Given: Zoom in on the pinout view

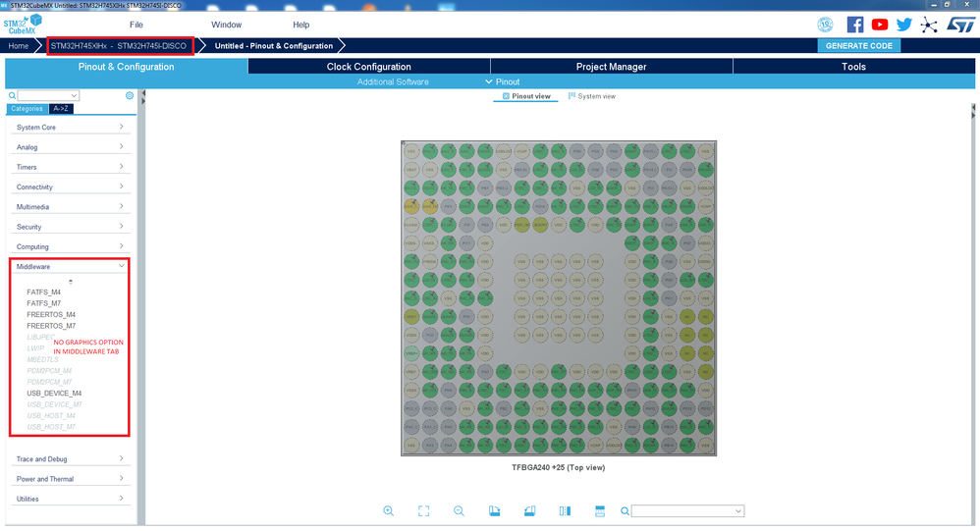Looking at the screenshot, I should [x=388, y=511].
